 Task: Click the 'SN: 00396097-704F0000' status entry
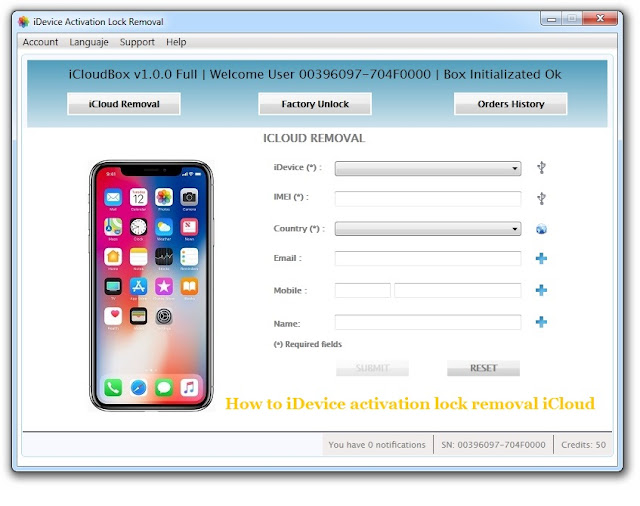493,445
